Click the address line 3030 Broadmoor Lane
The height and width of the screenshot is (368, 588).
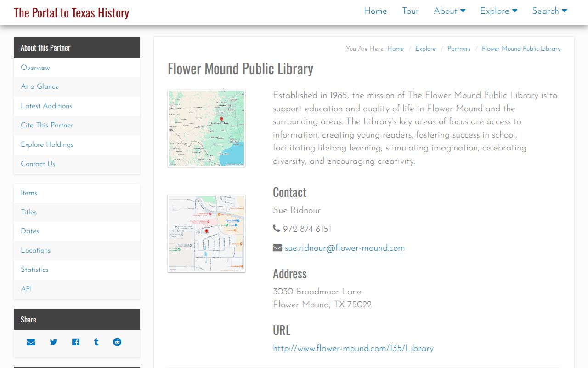(317, 292)
